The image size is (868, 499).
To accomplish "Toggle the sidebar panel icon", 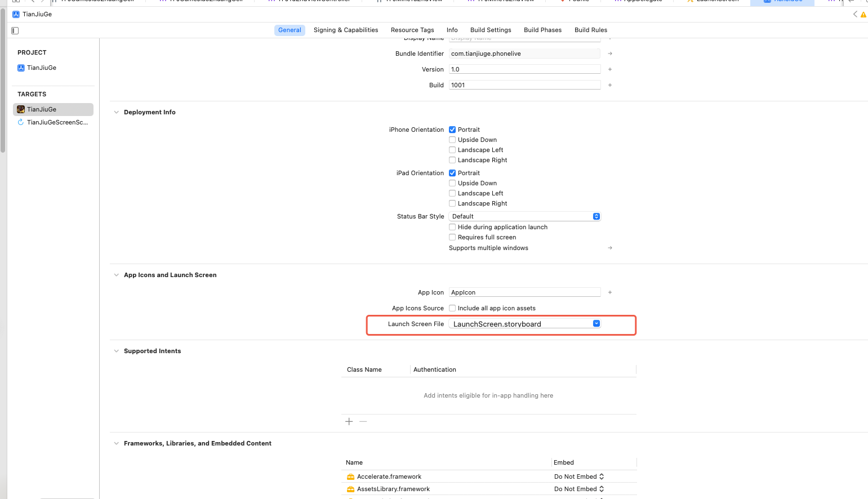I will tap(15, 30).
